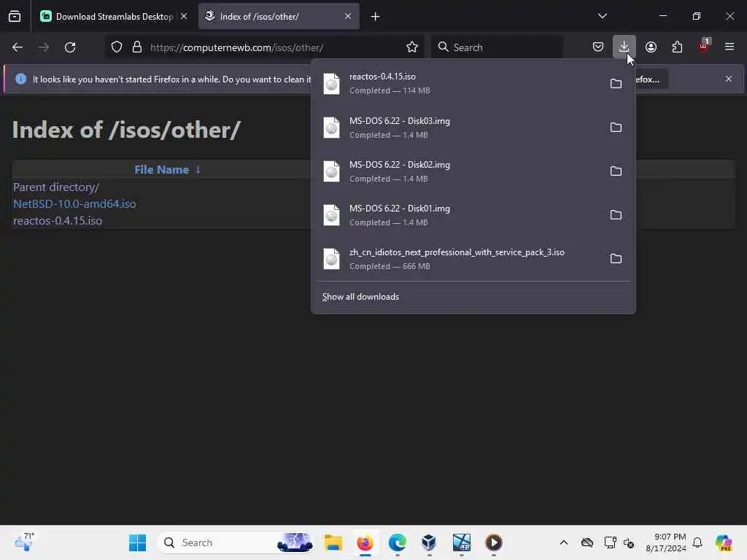Show zh_cn_idiotos iso in folder
This screenshot has height=560, width=747.
tap(616, 259)
